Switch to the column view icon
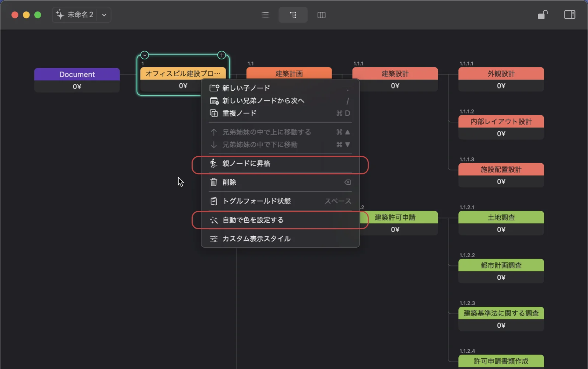Image resolution: width=588 pixels, height=369 pixels. click(x=321, y=15)
